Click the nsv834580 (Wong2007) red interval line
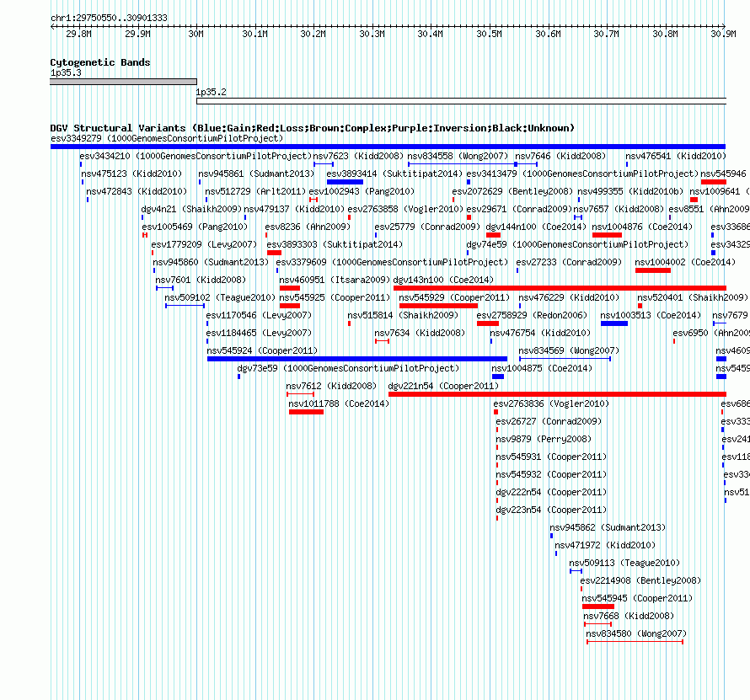Screen dimensions: 750x700 tap(635, 642)
